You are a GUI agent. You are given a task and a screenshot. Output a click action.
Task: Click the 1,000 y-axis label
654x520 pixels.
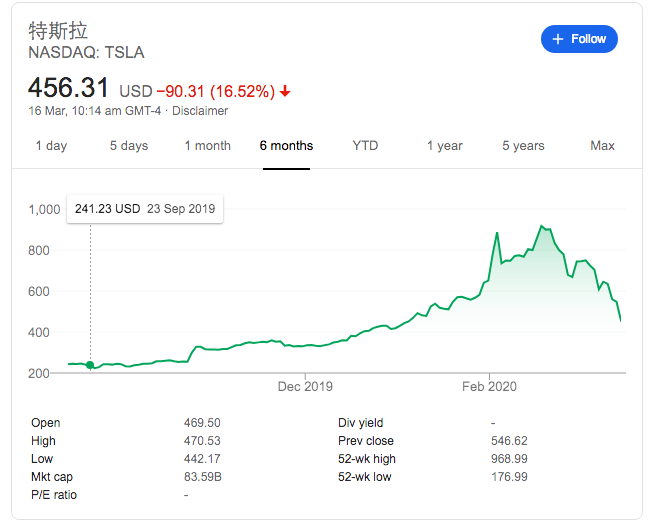pyautogui.click(x=44, y=209)
